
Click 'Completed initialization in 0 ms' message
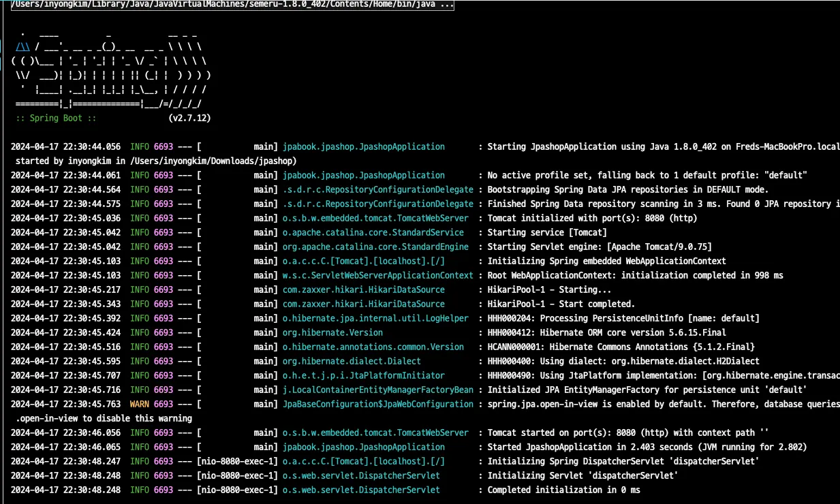click(x=563, y=490)
